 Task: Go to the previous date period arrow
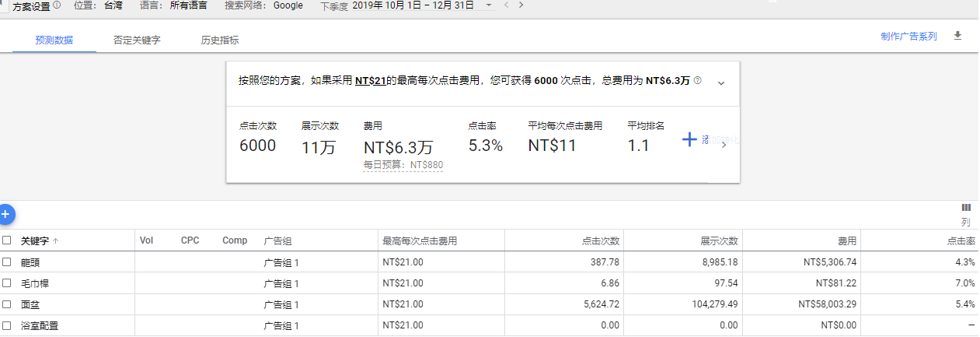(507, 5)
